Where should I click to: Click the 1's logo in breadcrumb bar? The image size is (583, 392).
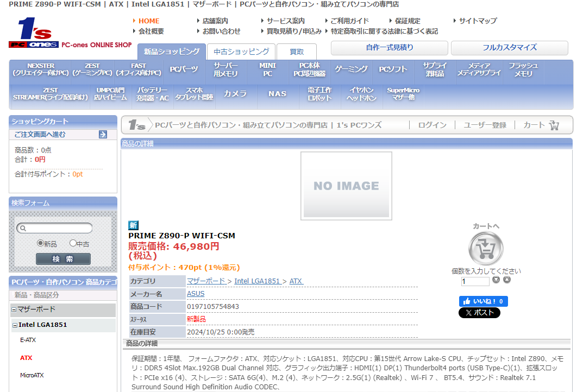(x=136, y=125)
